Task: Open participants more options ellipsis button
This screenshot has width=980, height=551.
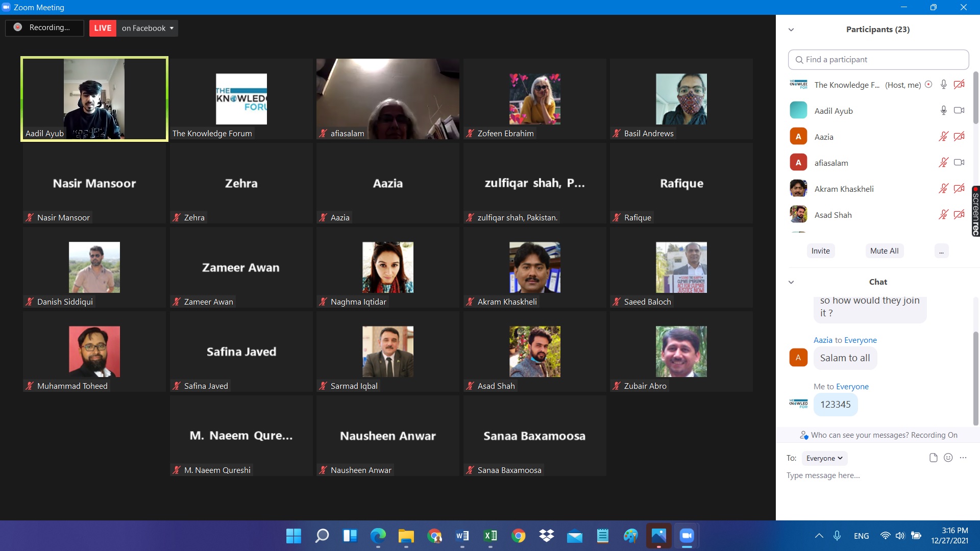Action: (941, 251)
